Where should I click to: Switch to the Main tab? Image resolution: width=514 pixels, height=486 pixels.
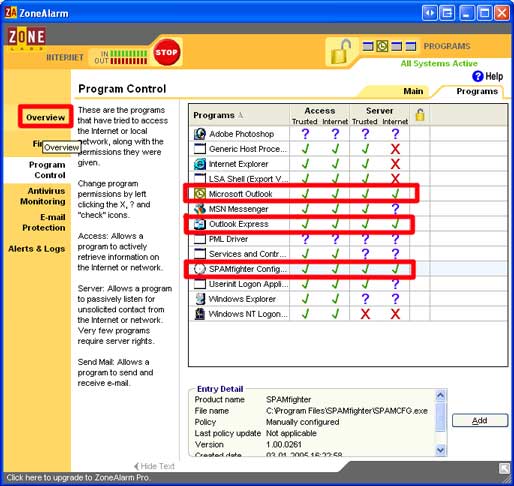pos(413,91)
